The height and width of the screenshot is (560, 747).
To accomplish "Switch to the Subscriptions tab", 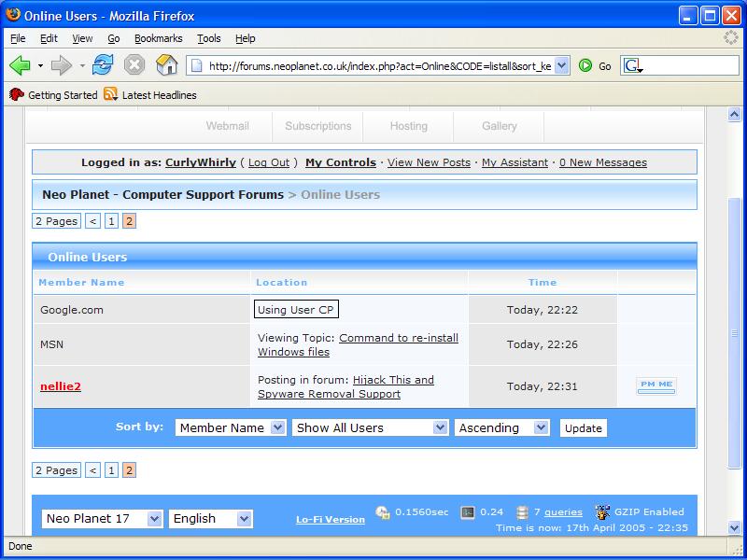I will pos(318,126).
